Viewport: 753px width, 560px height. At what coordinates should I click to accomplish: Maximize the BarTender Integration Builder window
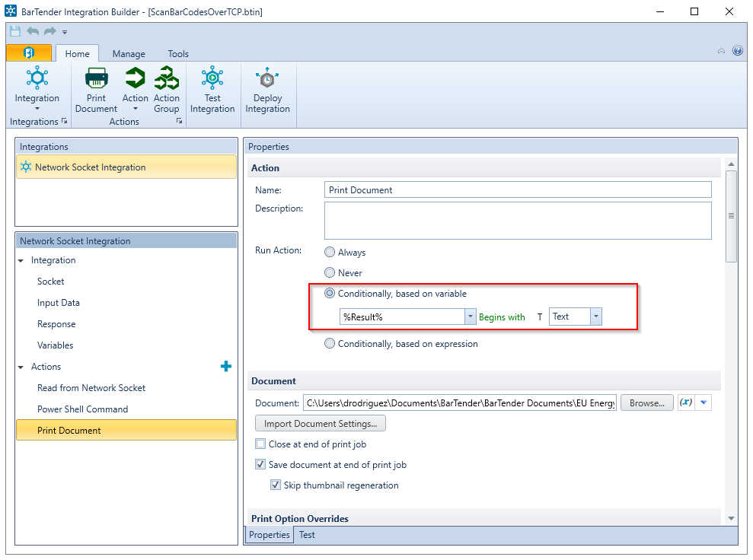694,11
